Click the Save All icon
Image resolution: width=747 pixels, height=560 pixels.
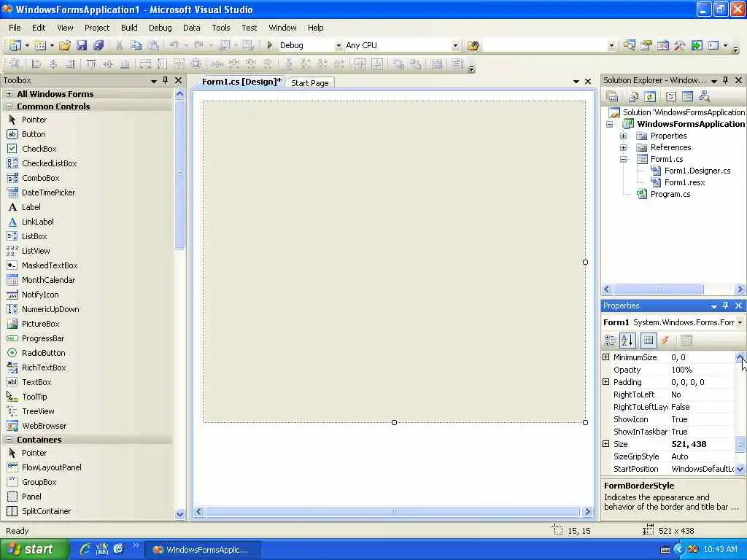pos(98,45)
